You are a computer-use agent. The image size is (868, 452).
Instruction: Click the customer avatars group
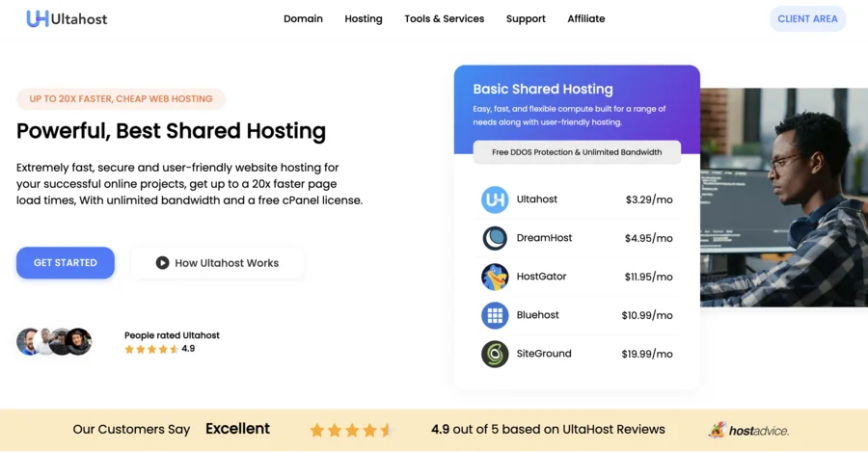pos(54,341)
